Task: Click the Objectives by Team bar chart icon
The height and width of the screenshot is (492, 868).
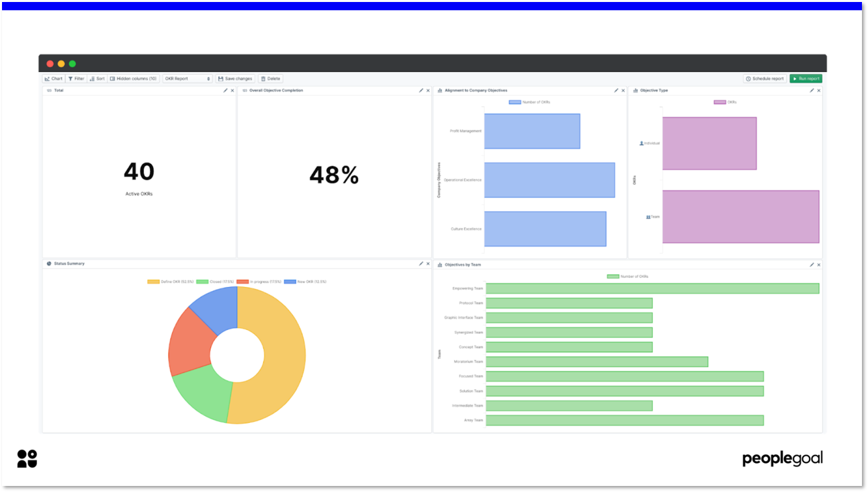Action: (x=439, y=265)
